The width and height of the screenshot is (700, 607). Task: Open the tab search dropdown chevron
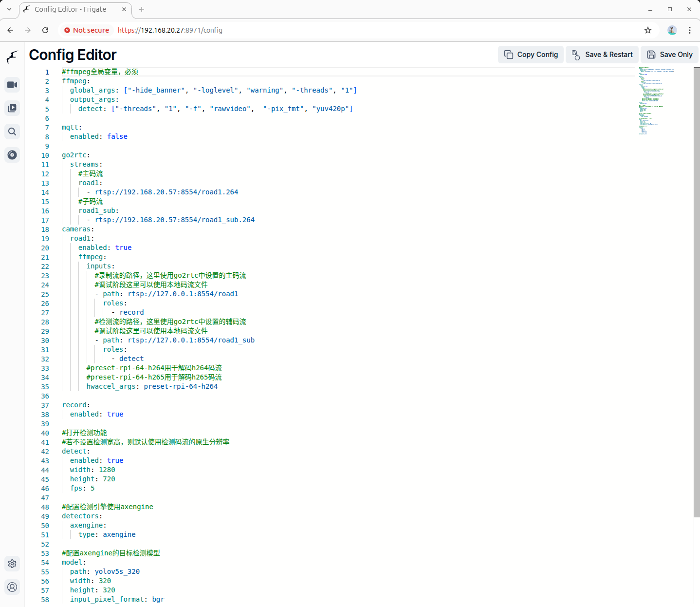[x=9, y=9]
